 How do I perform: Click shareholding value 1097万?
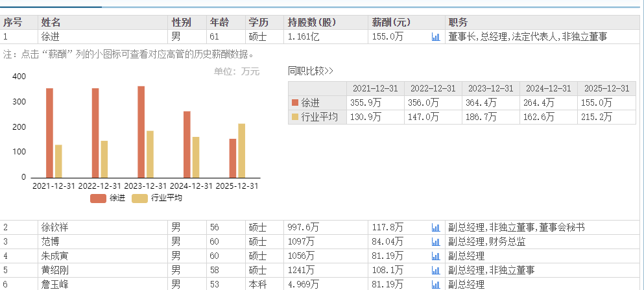coord(301,241)
